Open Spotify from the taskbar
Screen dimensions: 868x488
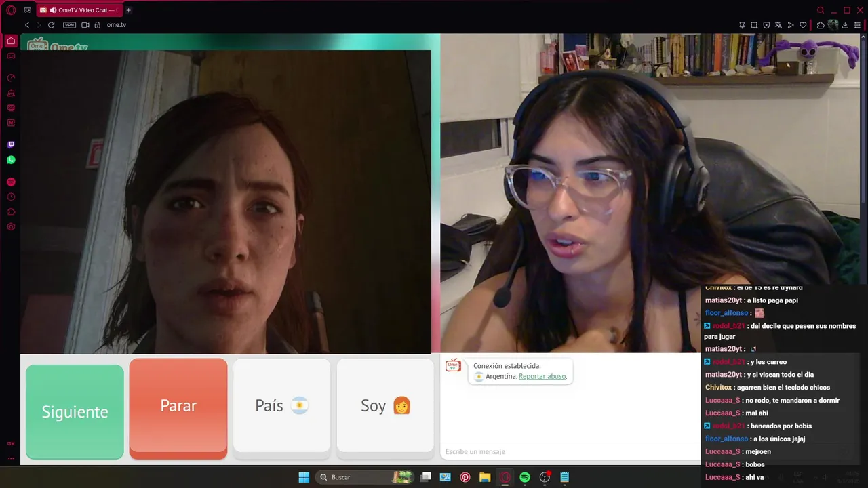pyautogui.click(x=525, y=477)
